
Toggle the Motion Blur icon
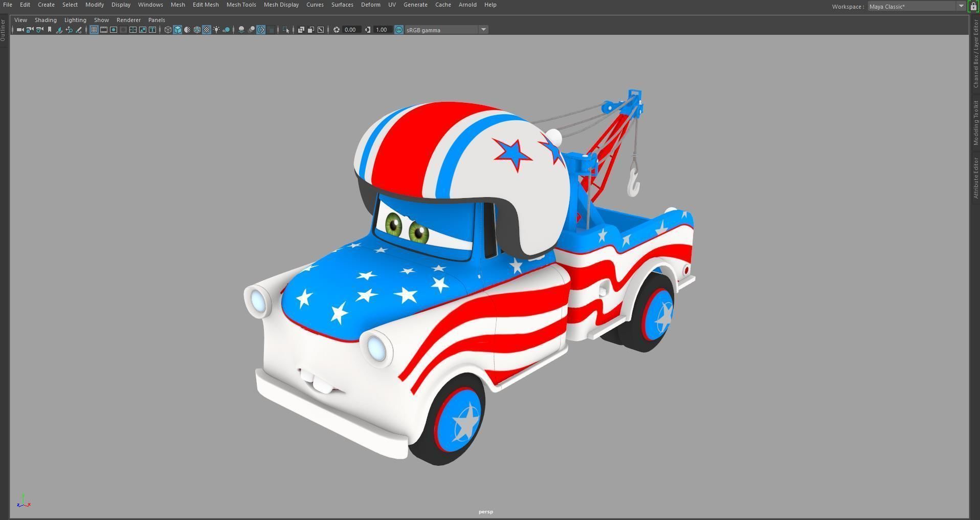point(251,30)
